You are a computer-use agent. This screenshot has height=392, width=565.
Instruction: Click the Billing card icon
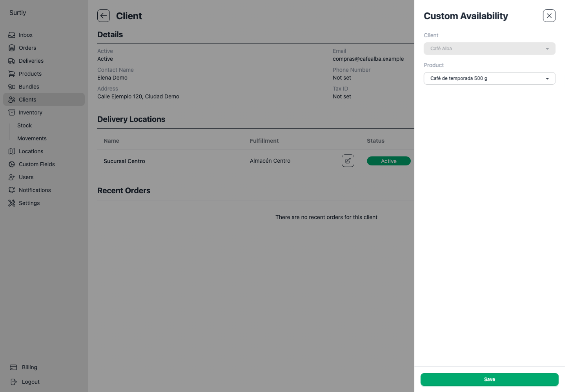(x=13, y=367)
